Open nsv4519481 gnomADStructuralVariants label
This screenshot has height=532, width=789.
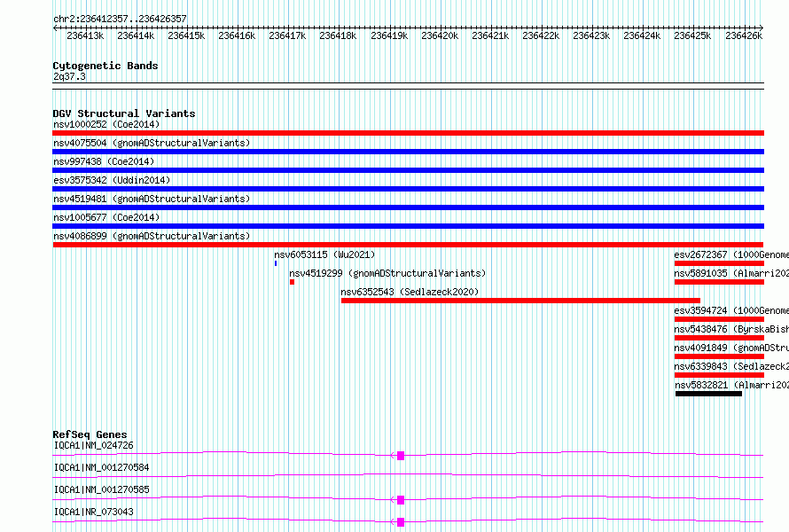152,199
